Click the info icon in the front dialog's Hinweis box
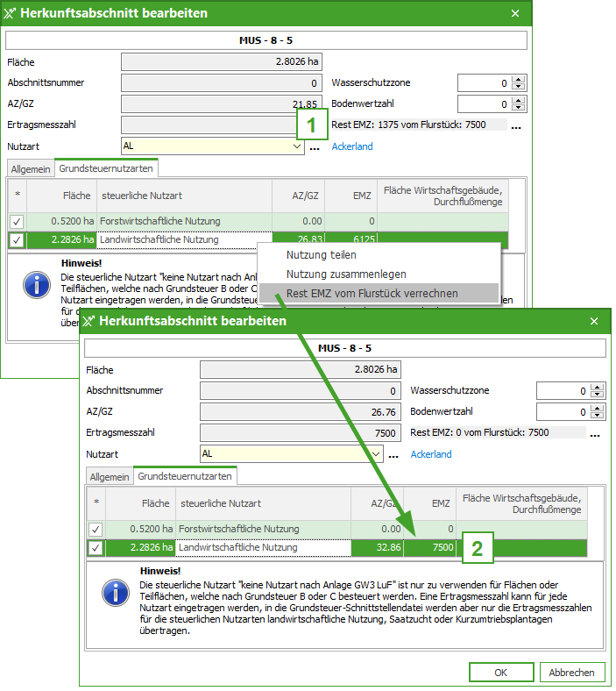 (114, 593)
